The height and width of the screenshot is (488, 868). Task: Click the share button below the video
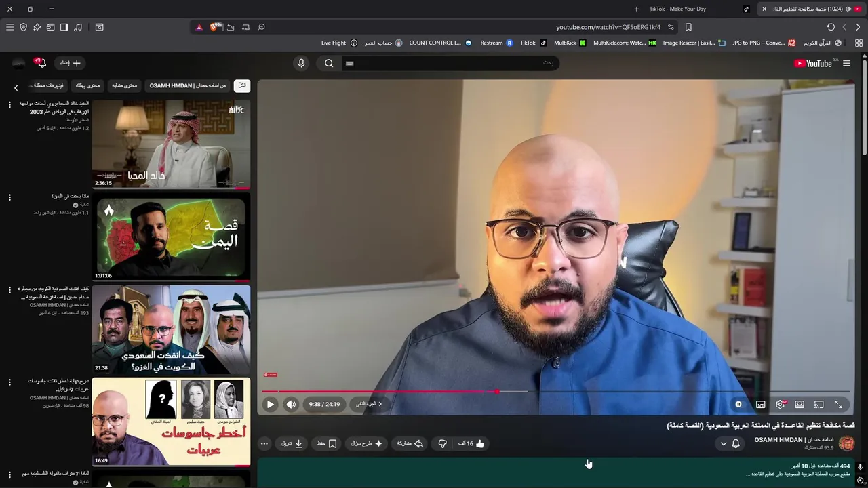click(410, 443)
